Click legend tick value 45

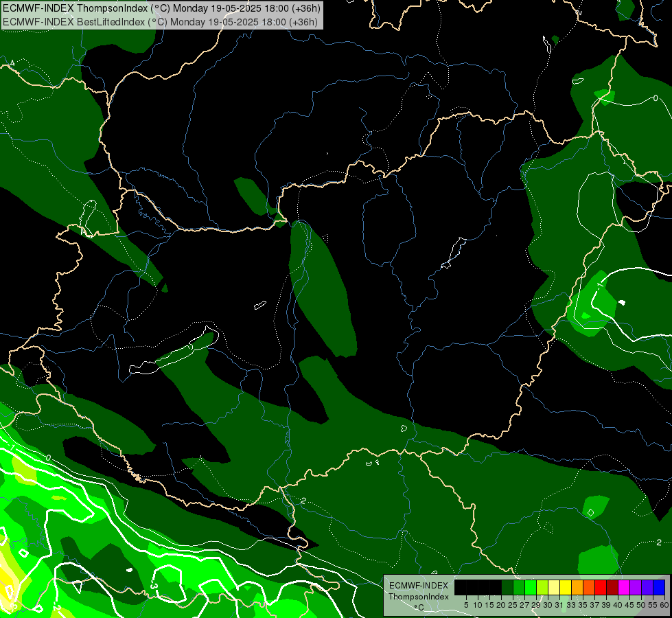pos(630,605)
